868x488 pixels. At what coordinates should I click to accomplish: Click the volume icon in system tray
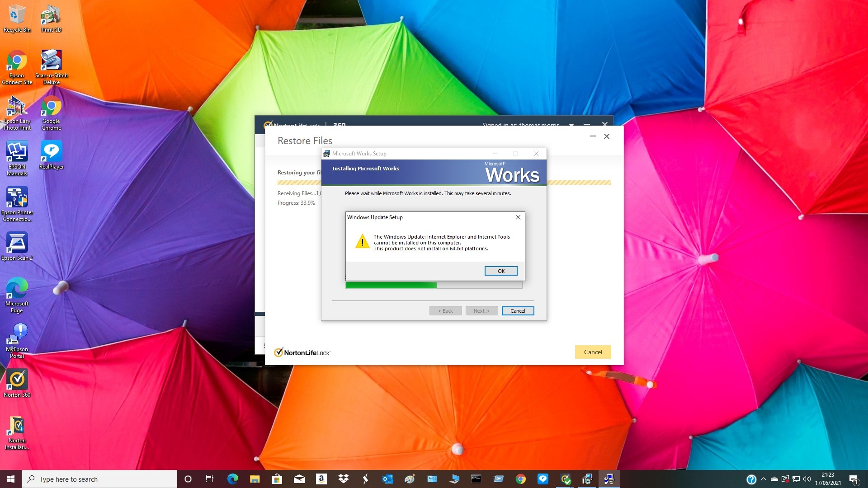point(807,479)
